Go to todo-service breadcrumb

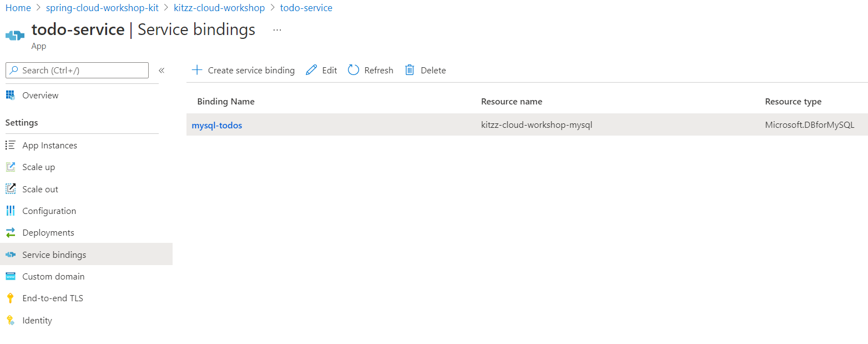(306, 8)
